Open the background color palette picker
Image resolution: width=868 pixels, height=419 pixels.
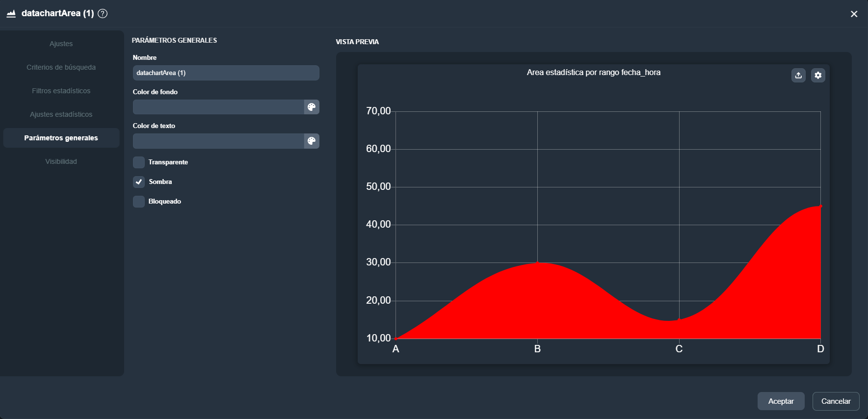tap(312, 107)
